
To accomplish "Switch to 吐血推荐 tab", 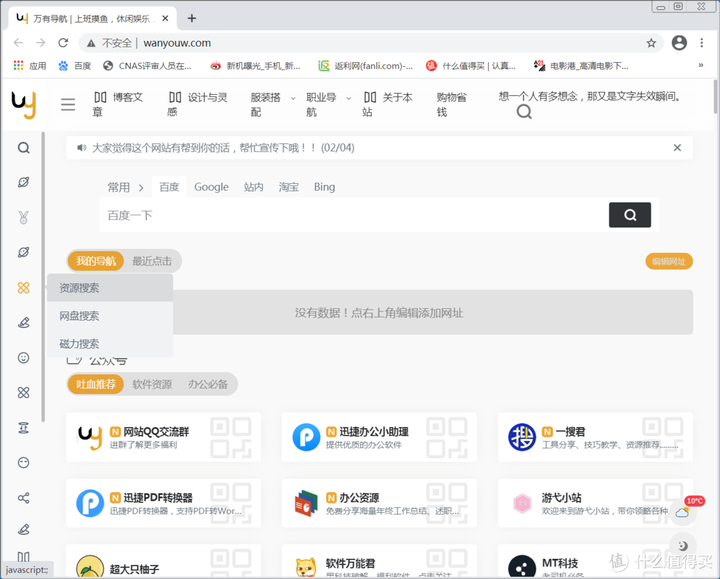I will point(96,384).
